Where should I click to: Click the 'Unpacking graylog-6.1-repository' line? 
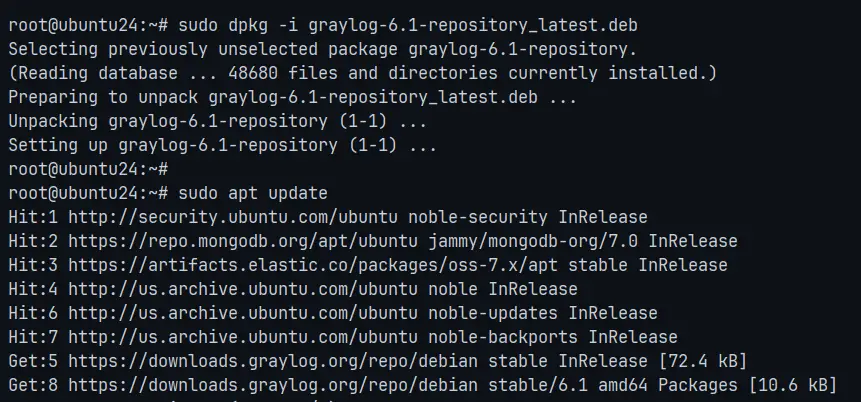[217, 121]
